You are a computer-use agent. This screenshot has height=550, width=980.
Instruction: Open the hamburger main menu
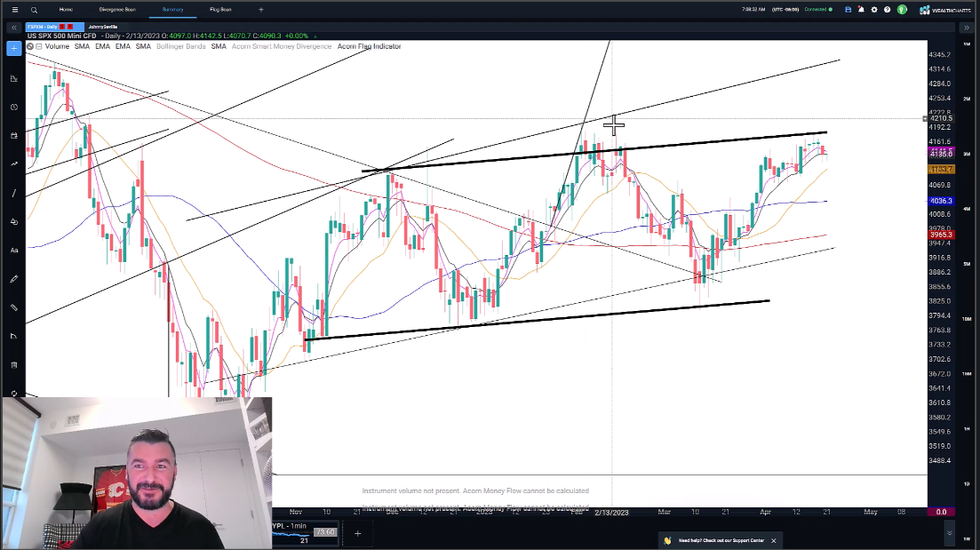pos(14,10)
